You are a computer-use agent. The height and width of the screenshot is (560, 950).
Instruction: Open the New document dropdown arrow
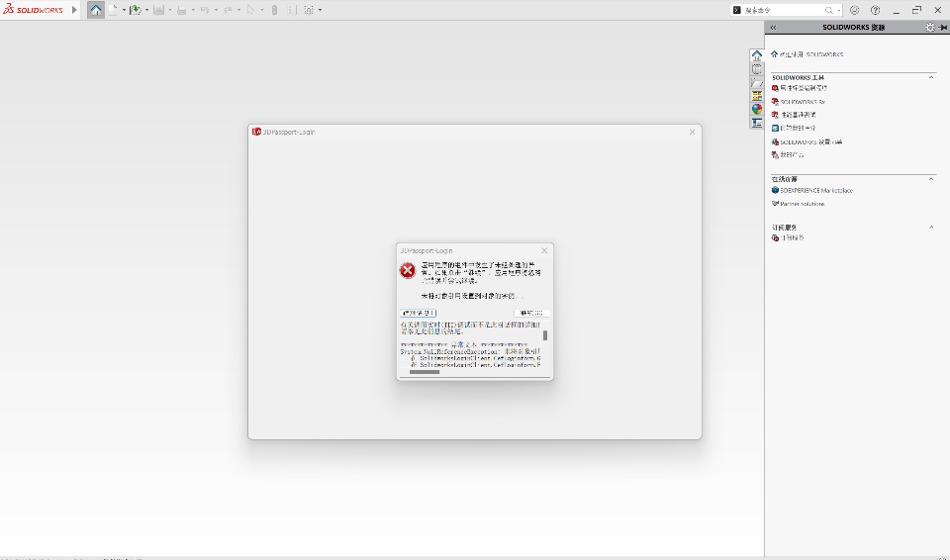click(x=124, y=10)
